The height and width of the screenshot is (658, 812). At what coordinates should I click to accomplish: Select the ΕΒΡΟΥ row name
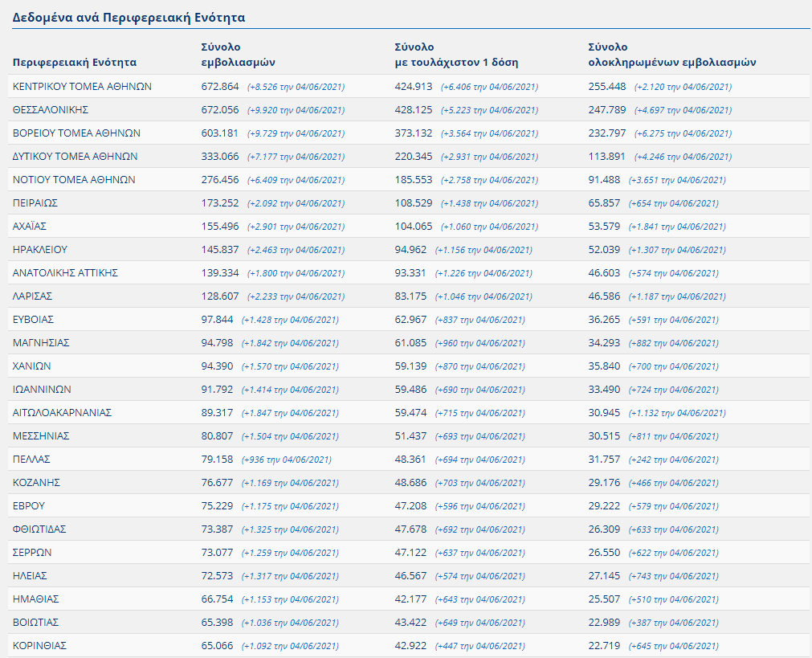coord(29,506)
